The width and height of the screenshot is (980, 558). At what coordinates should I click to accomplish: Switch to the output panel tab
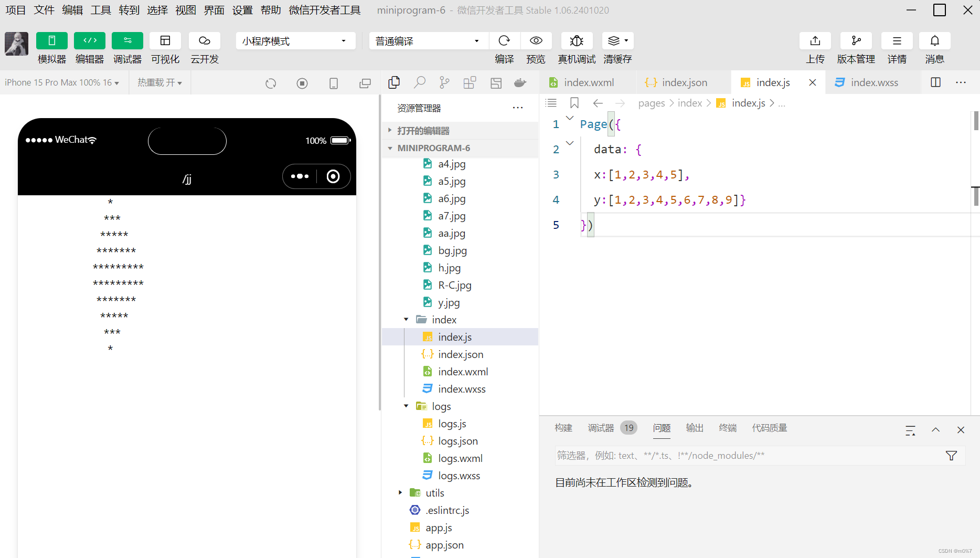(695, 428)
